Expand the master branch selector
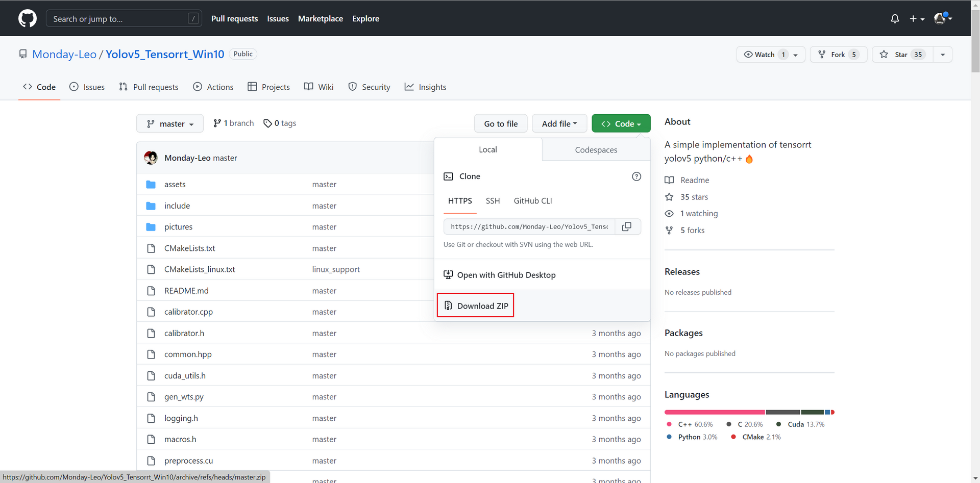Viewport: 980px width, 483px height. click(170, 123)
